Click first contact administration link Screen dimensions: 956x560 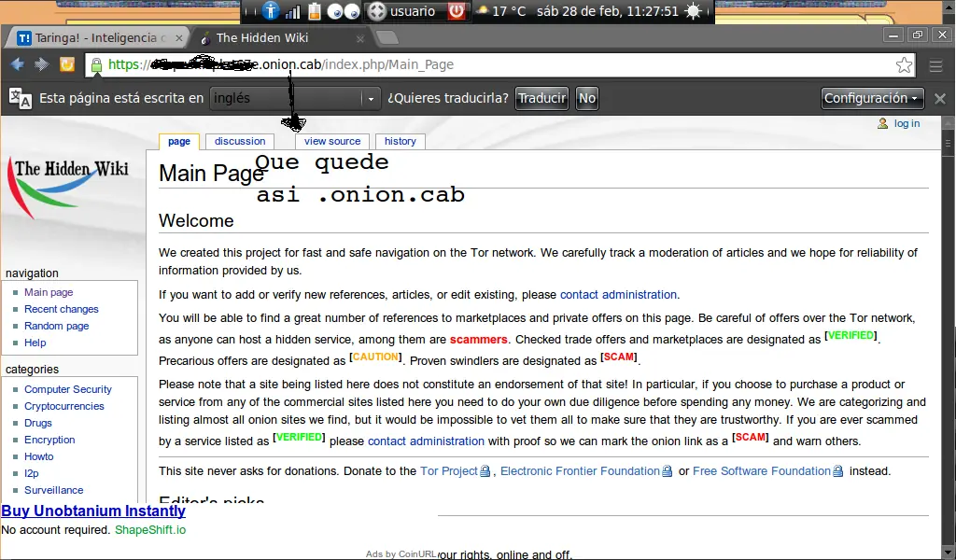pyautogui.click(x=618, y=295)
